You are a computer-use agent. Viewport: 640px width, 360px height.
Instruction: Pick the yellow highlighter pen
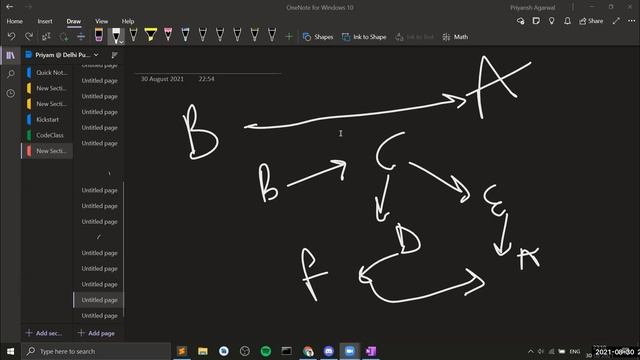151,35
